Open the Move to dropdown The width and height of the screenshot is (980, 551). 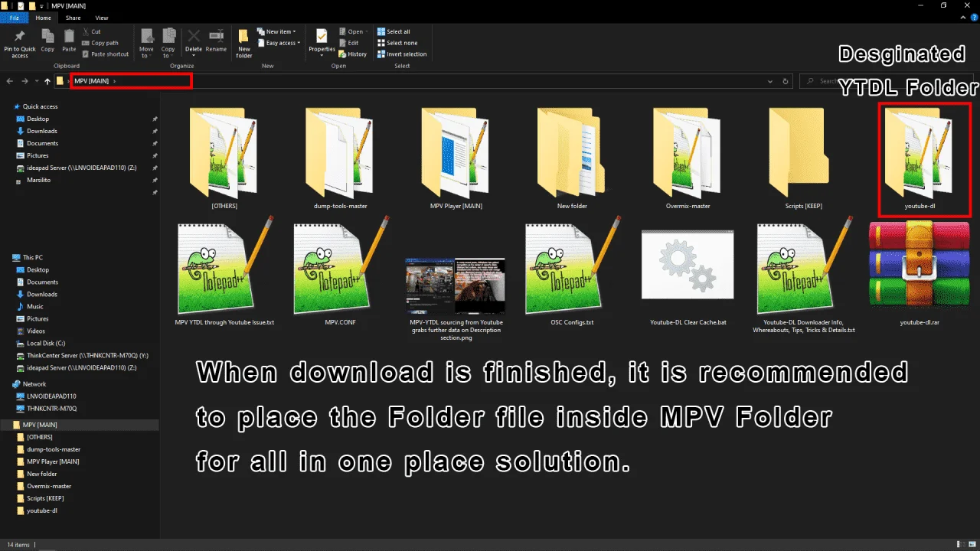(x=146, y=44)
